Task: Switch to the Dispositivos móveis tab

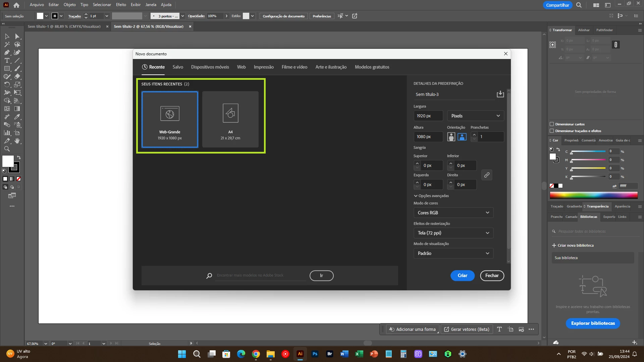Action: pyautogui.click(x=210, y=67)
